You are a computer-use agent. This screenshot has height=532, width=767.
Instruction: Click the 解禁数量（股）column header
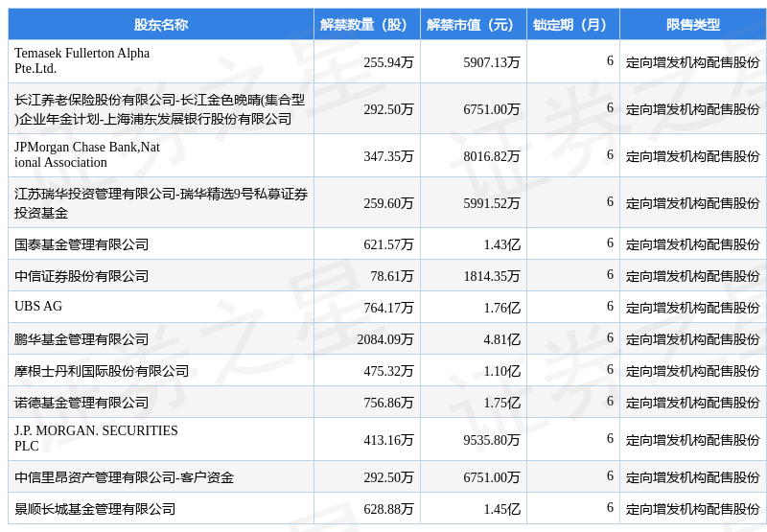367,25
